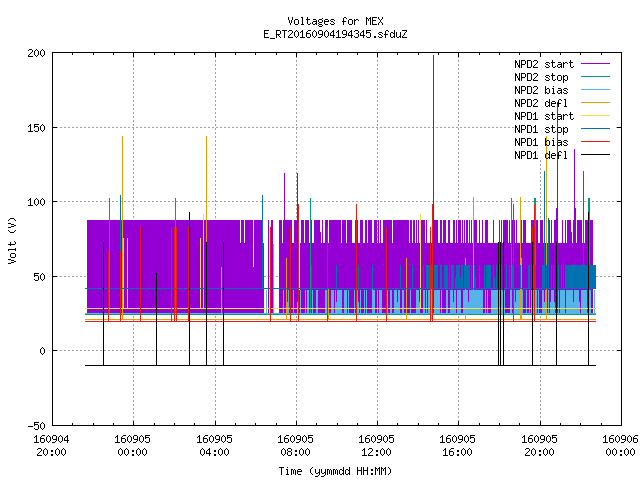640x480 pixels.
Task: Click the x-axis tick '160905 00:00'
Action: click(x=133, y=446)
